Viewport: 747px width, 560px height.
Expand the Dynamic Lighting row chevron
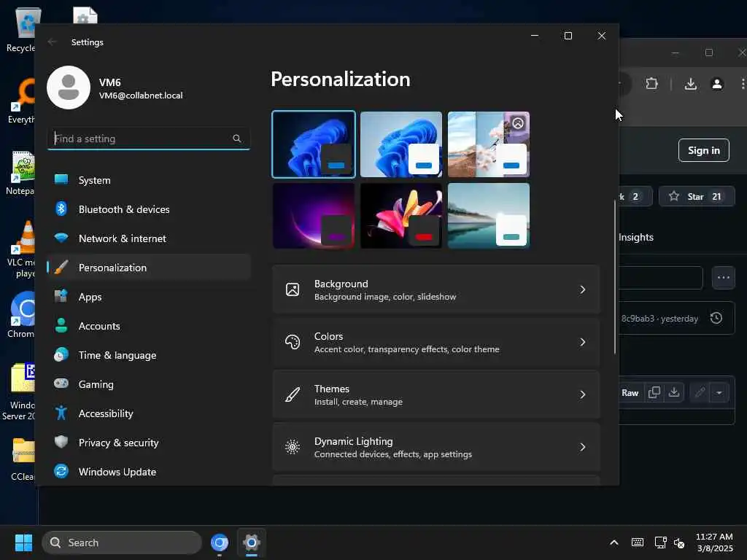[x=583, y=447]
